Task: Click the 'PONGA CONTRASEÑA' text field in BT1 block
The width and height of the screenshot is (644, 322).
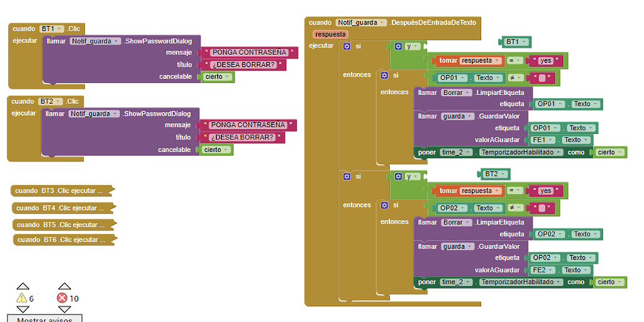Action: click(x=249, y=52)
